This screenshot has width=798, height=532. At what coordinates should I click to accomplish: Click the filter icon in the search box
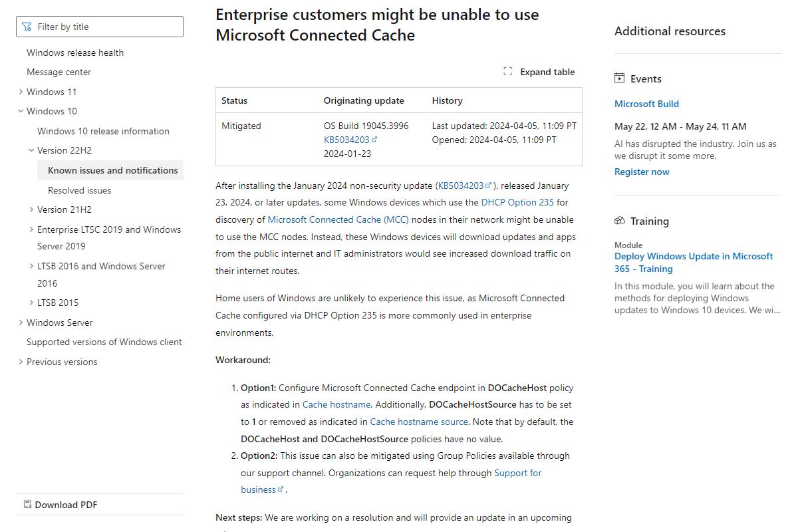(x=27, y=27)
